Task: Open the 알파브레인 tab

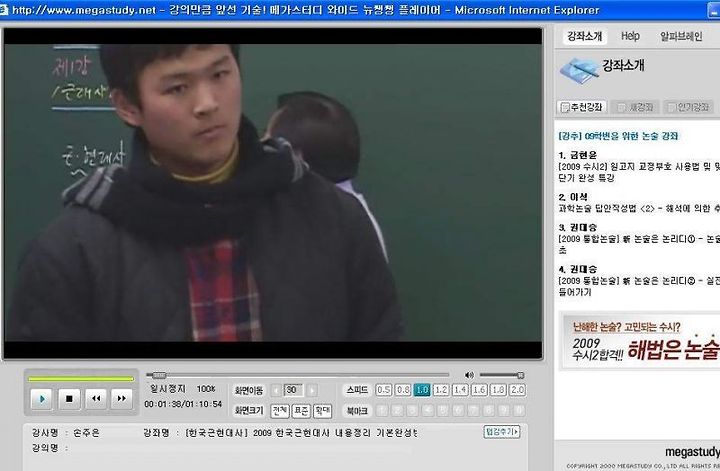Action: [681, 36]
